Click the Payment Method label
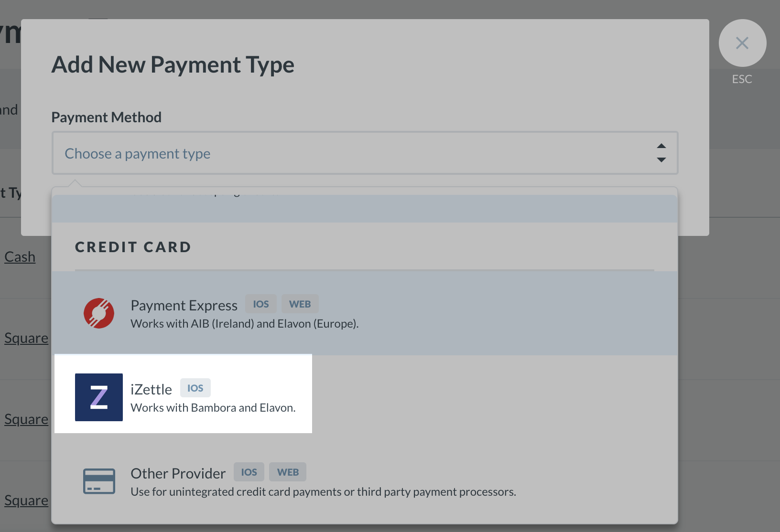This screenshot has height=532, width=780. pyautogui.click(x=107, y=117)
